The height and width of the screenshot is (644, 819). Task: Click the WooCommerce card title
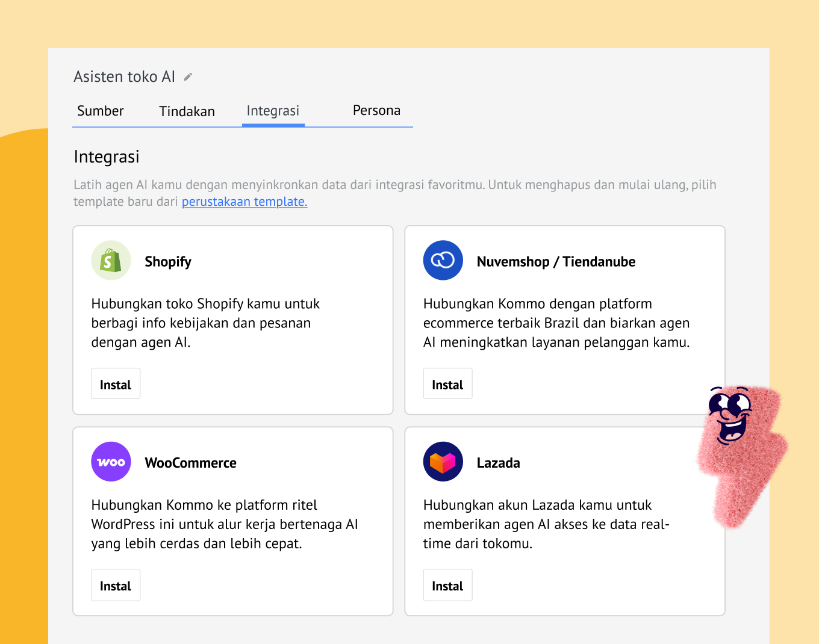[x=190, y=463]
